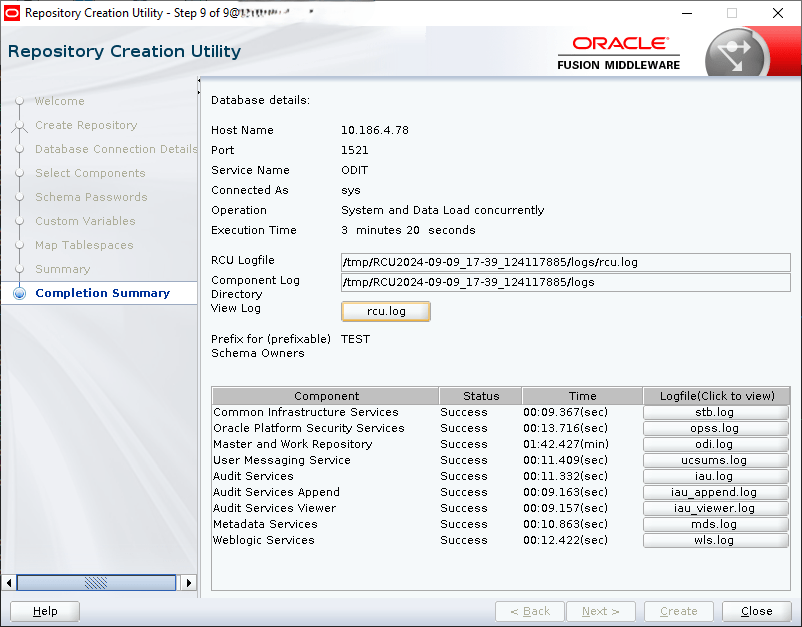Click the Close button at bottom
This screenshot has height=627, width=802.
point(756,611)
